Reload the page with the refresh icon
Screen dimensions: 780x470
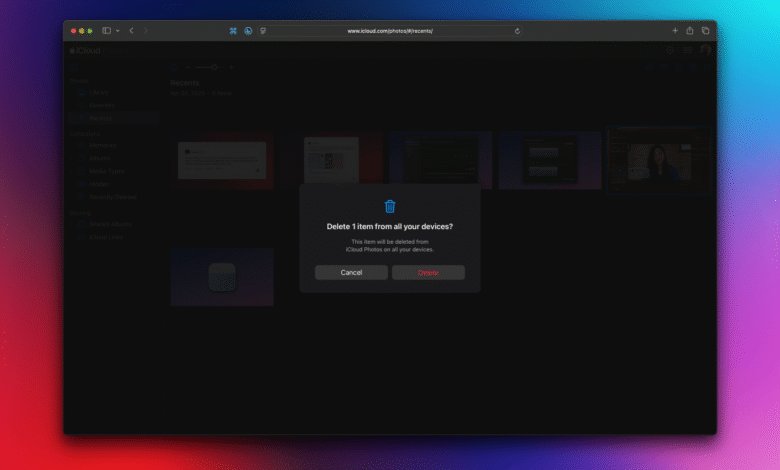coord(517,31)
